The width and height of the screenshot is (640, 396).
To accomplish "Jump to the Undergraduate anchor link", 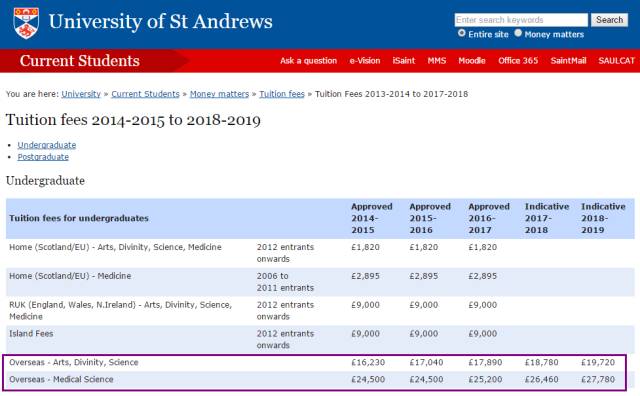I will (47, 145).
